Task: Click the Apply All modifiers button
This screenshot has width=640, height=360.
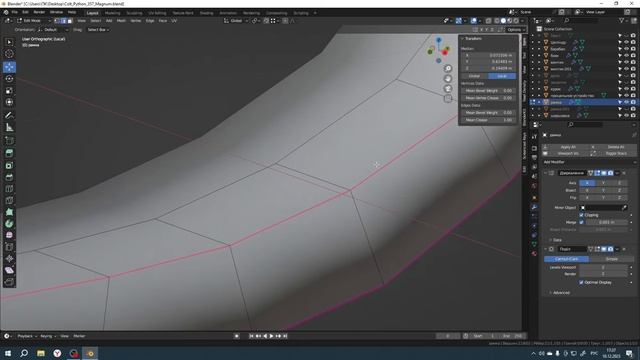Action: [x=568, y=147]
